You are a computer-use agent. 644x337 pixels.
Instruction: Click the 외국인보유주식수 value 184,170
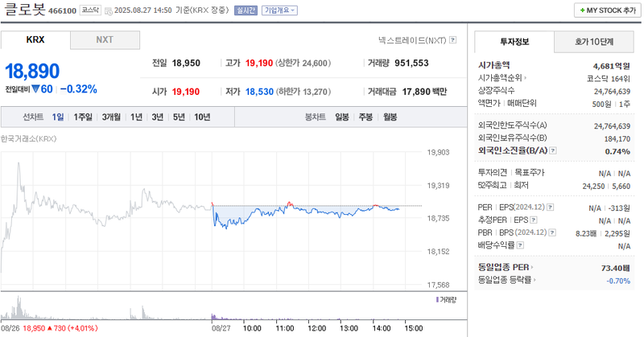coord(617,138)
